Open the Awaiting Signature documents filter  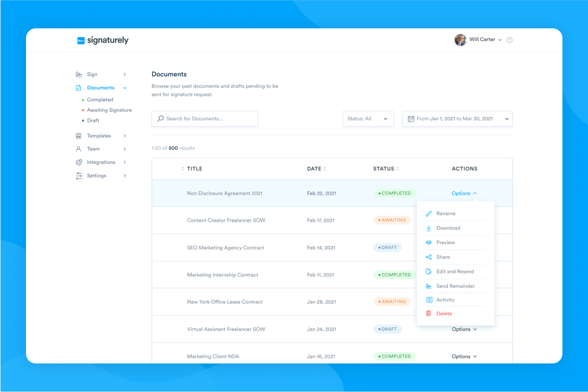tap(109, 110)
